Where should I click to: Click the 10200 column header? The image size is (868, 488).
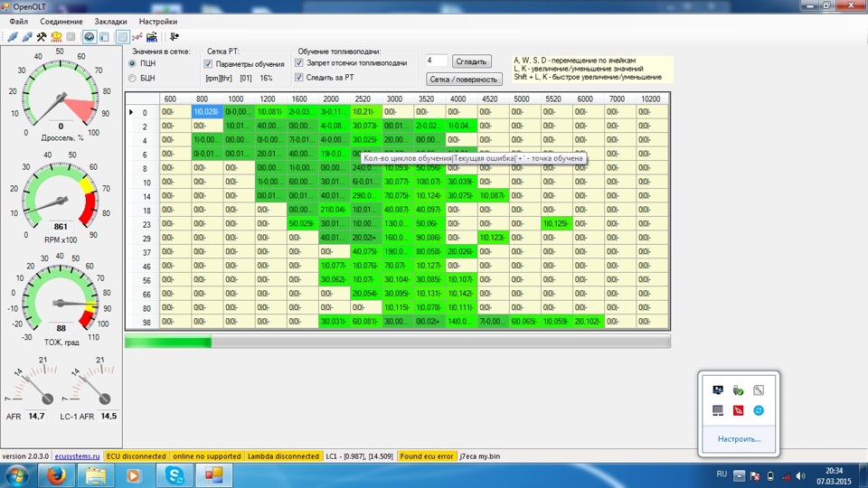[x=651, y=99]
